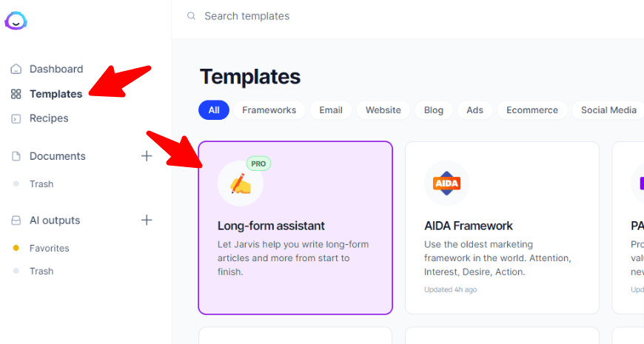Open Trash under Documents
The width and height of the screenshot is (644, 344).
(41, 184)
